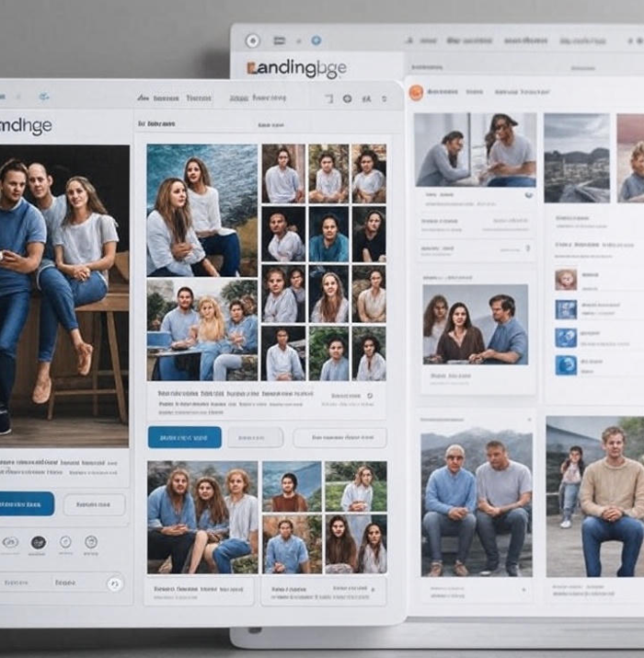Open the photo of two men sitting outdoors
This screenshot has width=644, height=658.
click(x=477, y=497)
